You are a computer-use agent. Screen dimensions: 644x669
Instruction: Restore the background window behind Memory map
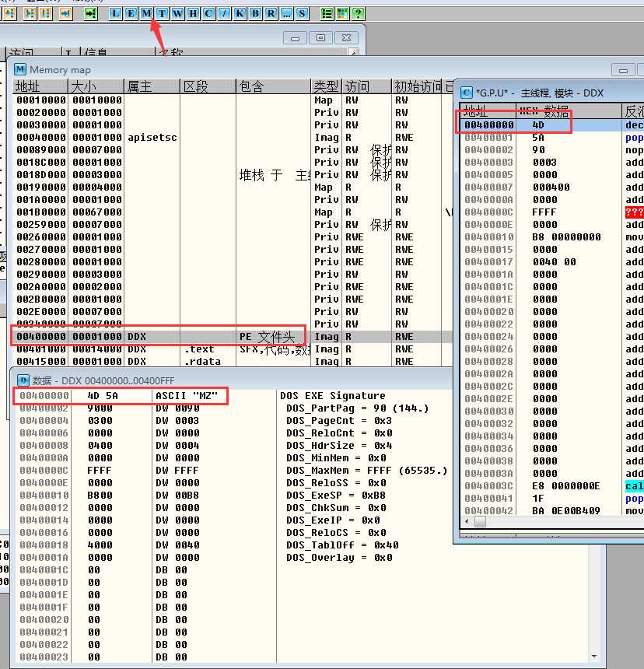pos(320,38)
